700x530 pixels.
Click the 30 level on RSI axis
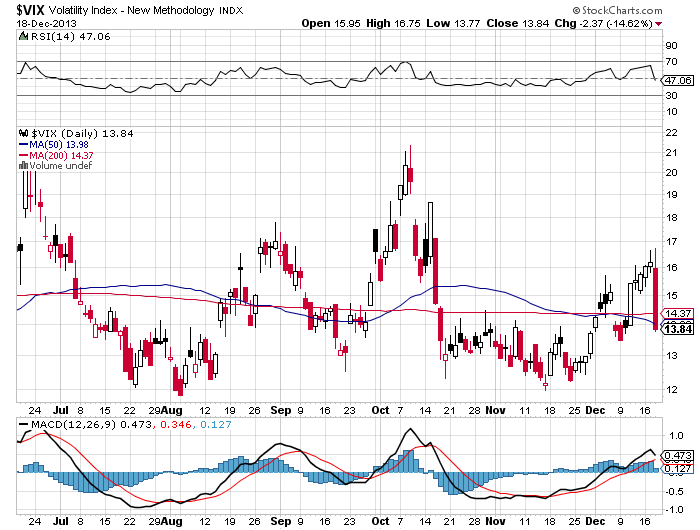pos(671,96)
